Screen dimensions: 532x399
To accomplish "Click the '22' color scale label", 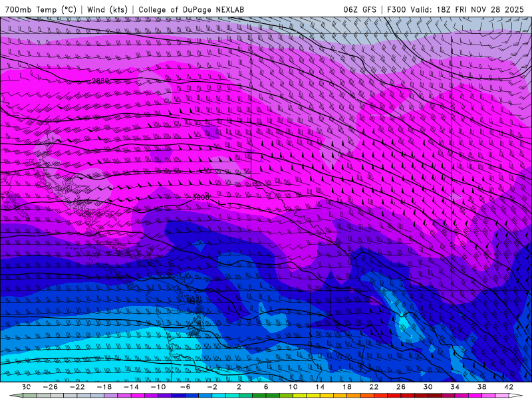I will click(x=374, y=387).
